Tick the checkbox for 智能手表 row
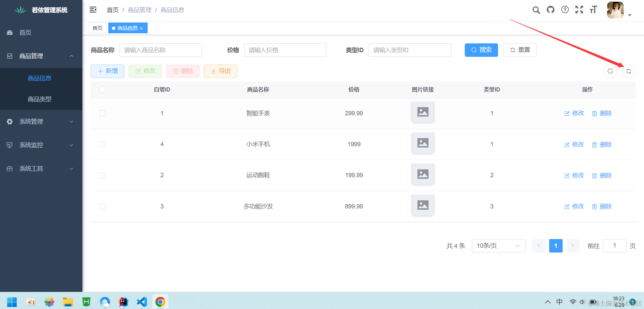Screen dimensions: 644x309 103,113
